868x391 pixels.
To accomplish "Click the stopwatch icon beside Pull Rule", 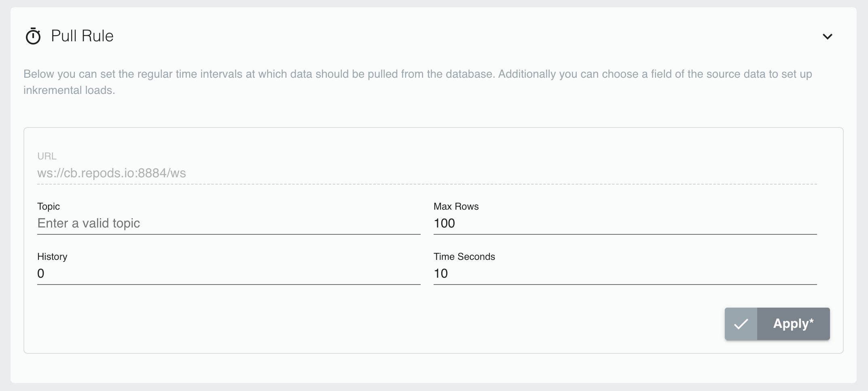I will coord(33,36).
